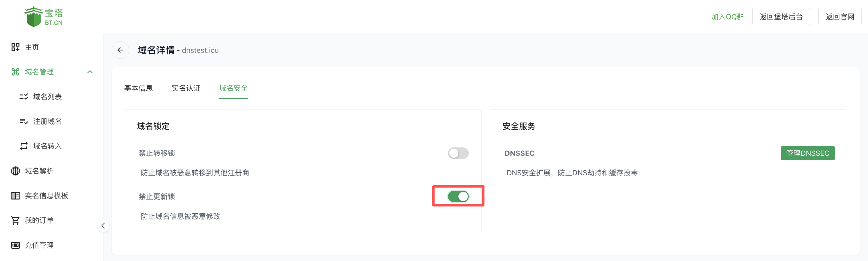This screenshot has height=261, width=868.
Task: Click the 实名信息模板 card icon
Action: click(15, 195)
